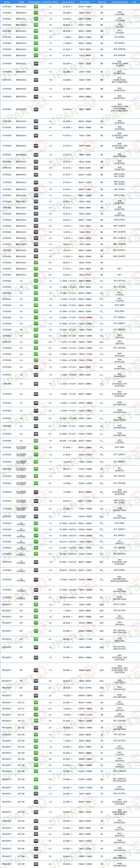This screenshot has height=868, width=140.
Task: Click the Model column header
Action: (x=21, y=2)
